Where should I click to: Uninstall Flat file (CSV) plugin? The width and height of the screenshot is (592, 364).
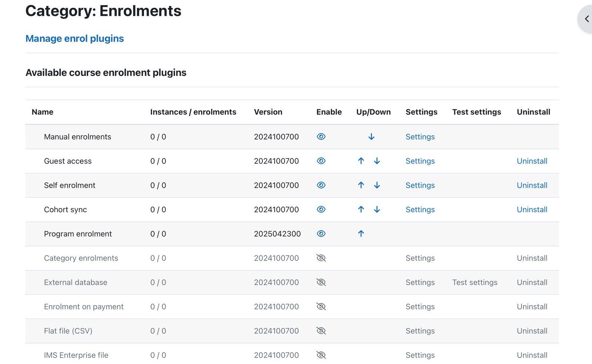(x=532, y=331)
